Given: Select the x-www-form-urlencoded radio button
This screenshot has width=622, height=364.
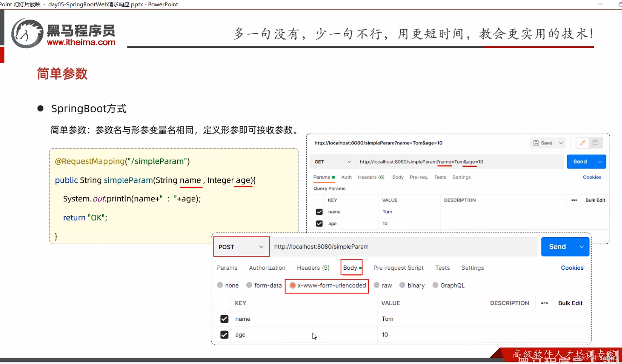Looking at the screenshot, I should coord(292,285).
